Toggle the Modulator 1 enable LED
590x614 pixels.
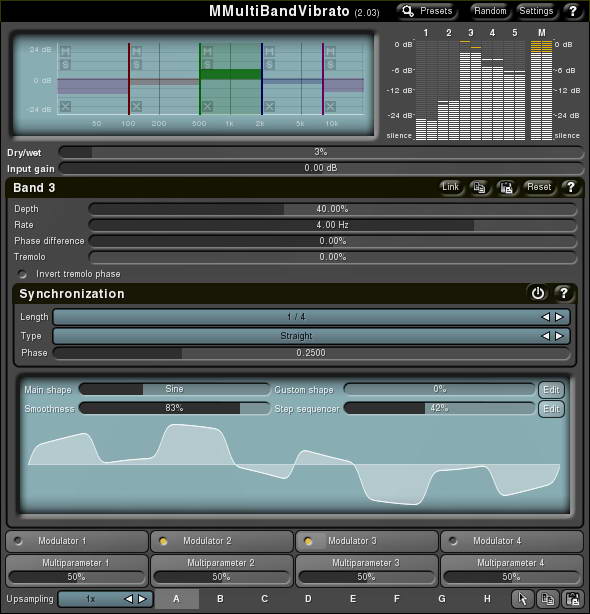click(x=18, y=541)
